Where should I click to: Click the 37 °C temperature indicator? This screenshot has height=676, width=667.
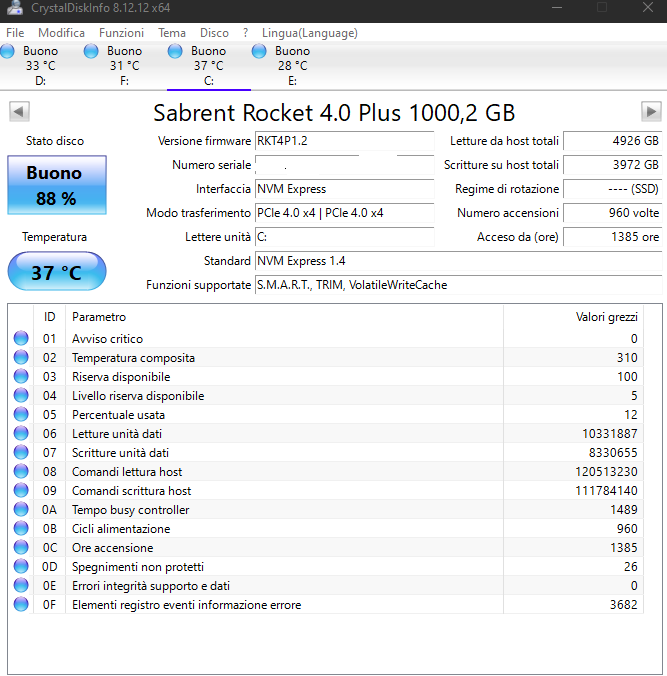(x=57, y=272)
